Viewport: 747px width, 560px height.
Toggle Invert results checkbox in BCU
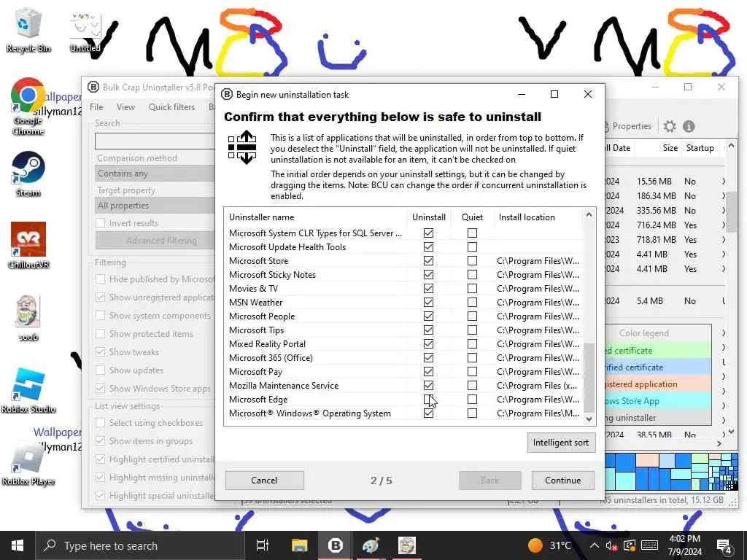pos(101,223)
